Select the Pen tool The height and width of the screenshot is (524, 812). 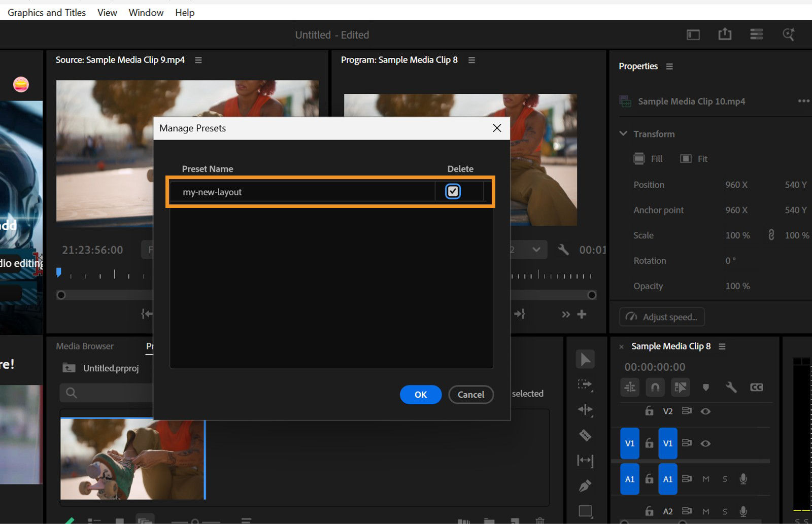click(585, 485)
